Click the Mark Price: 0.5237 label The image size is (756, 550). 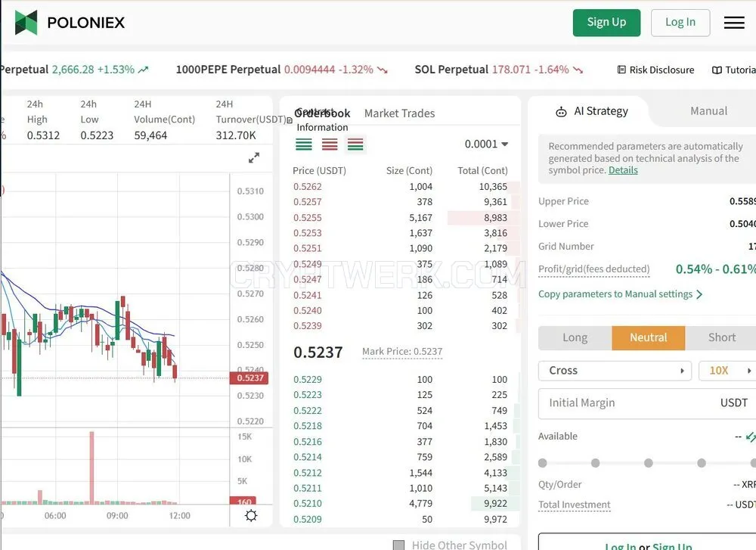click(x=402, y=352)
